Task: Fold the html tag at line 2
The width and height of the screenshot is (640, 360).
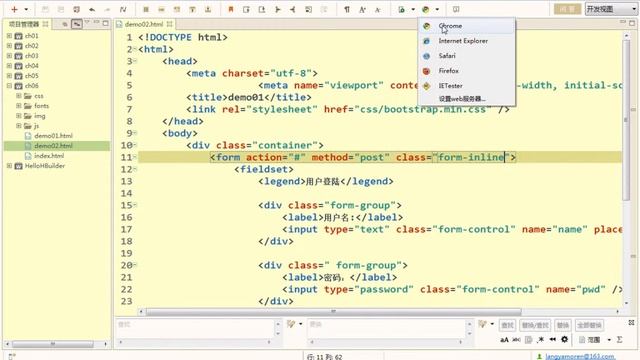Action: point(135,49)
